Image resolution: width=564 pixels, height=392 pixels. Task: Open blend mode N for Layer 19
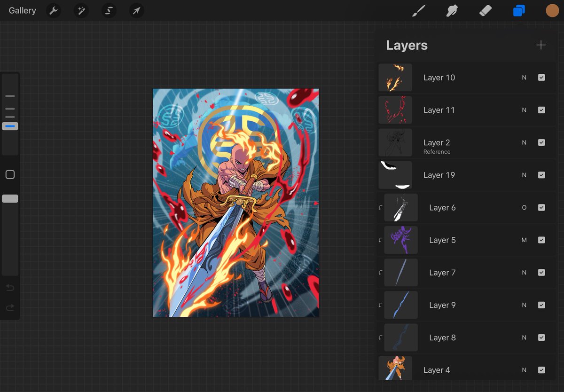point(524,175)
